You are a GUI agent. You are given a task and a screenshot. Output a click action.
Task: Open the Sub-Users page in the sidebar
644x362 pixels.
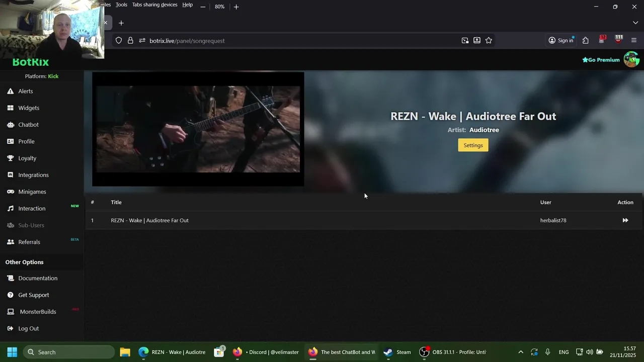[x=31, y=225]
